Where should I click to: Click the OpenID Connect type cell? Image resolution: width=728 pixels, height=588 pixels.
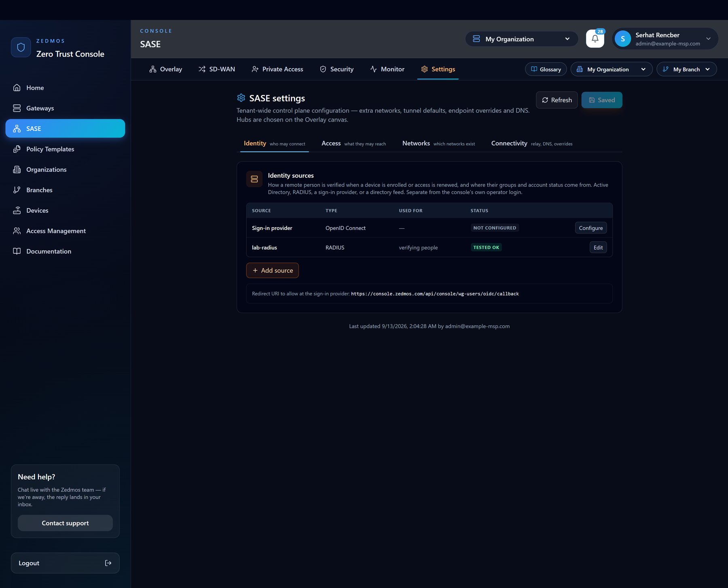point(345,228)
